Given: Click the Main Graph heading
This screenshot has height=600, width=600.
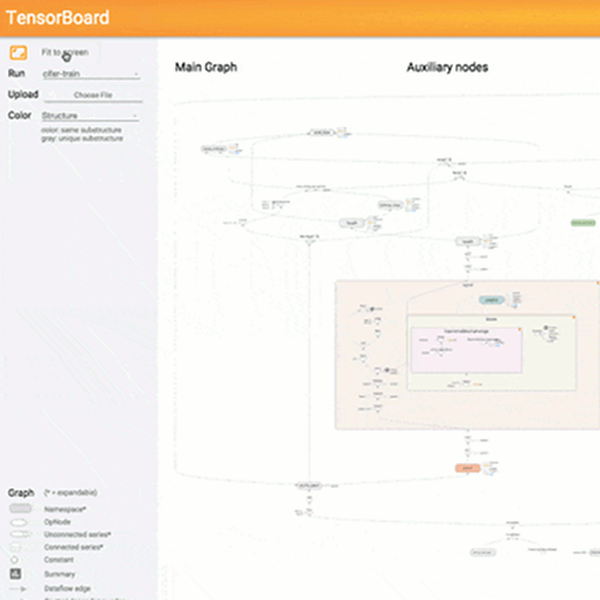Looking at the screenshot, I should (x=206, y=67).
